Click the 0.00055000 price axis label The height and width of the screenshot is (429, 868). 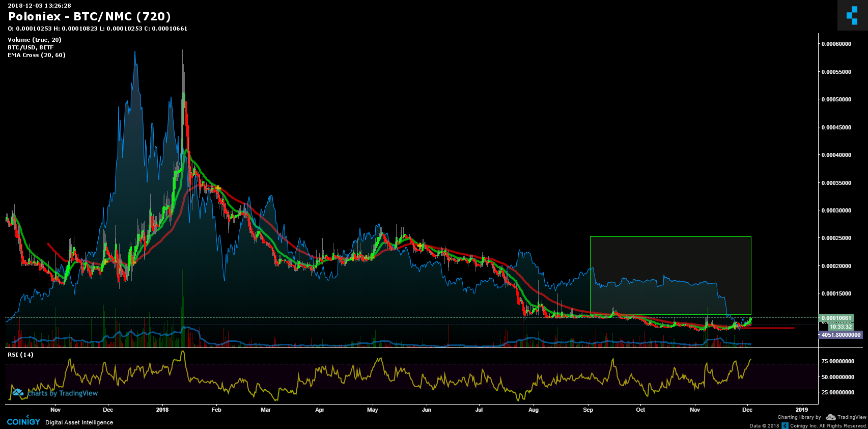tap(836, 72)
